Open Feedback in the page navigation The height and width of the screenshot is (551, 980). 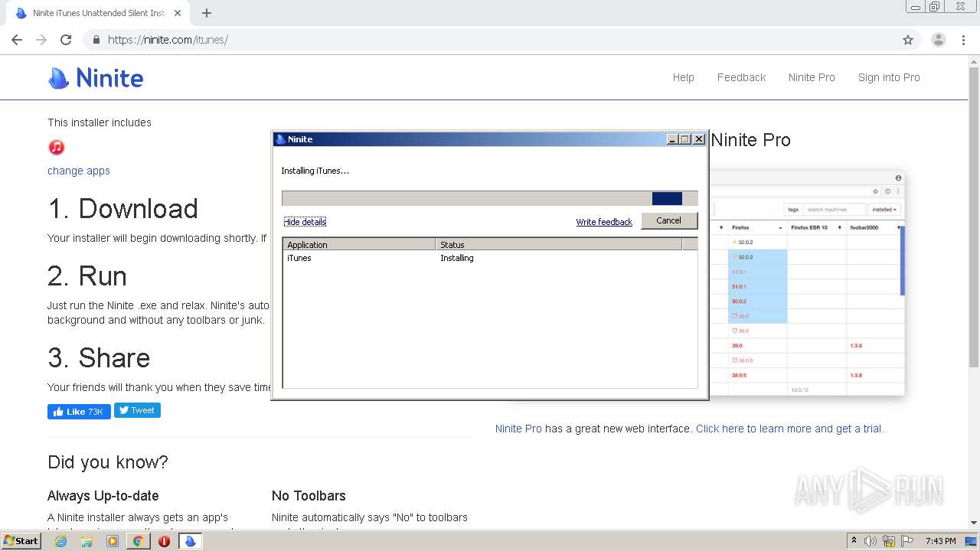click(x=741, y=77)
